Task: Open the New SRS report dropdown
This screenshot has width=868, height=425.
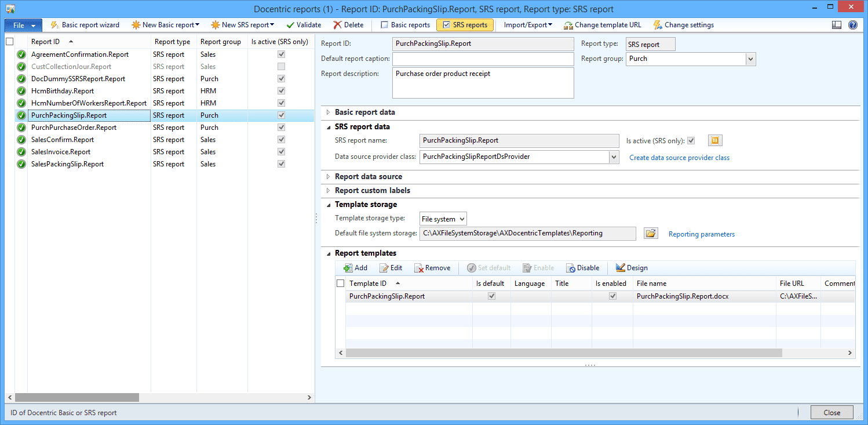Action: click(x=243, y=25)
